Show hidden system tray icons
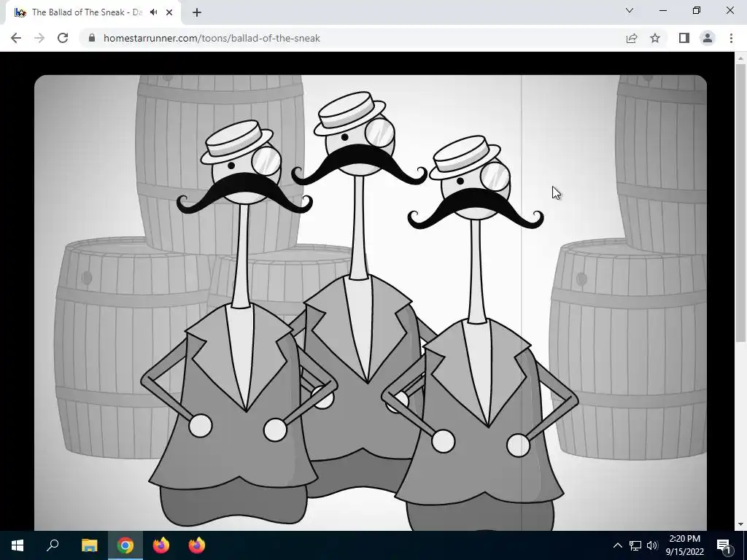 click(x=617, y=545)
